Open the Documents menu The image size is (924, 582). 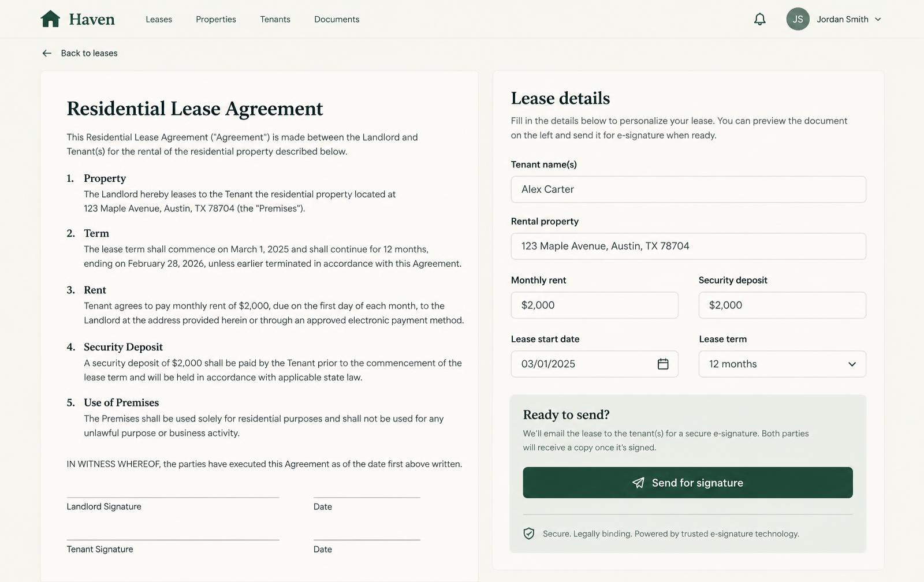coord(337,19)
